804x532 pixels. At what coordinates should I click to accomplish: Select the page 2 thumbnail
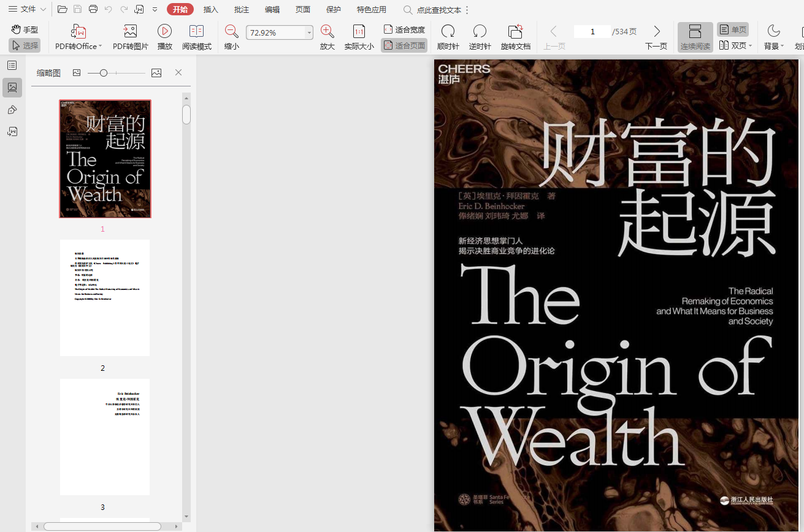coord(105,298)
